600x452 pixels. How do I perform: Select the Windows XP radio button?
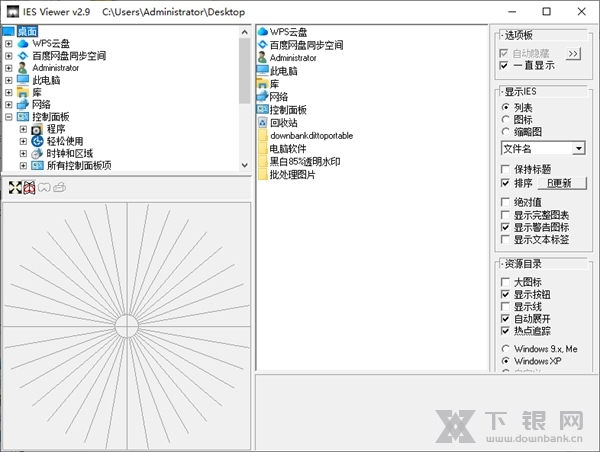click(505, 361)
